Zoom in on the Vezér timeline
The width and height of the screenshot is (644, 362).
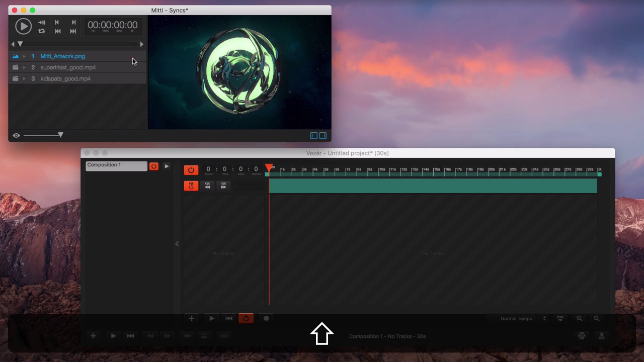(579, 318)
